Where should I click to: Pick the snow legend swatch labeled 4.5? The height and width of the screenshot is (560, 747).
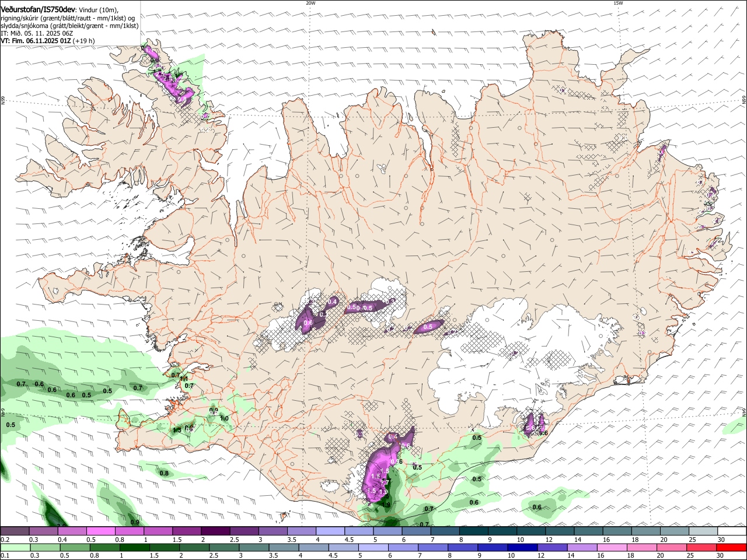(x=358, y=531)
